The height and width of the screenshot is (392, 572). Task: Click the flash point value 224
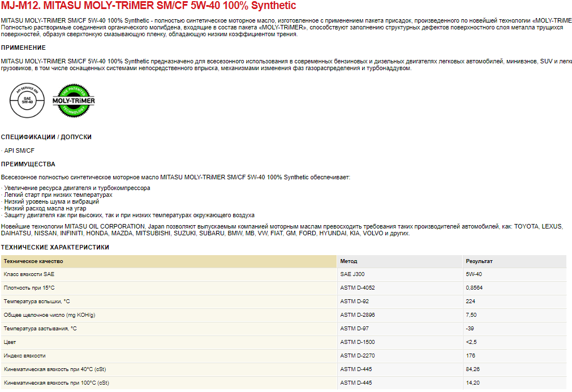tap(470, 301)
